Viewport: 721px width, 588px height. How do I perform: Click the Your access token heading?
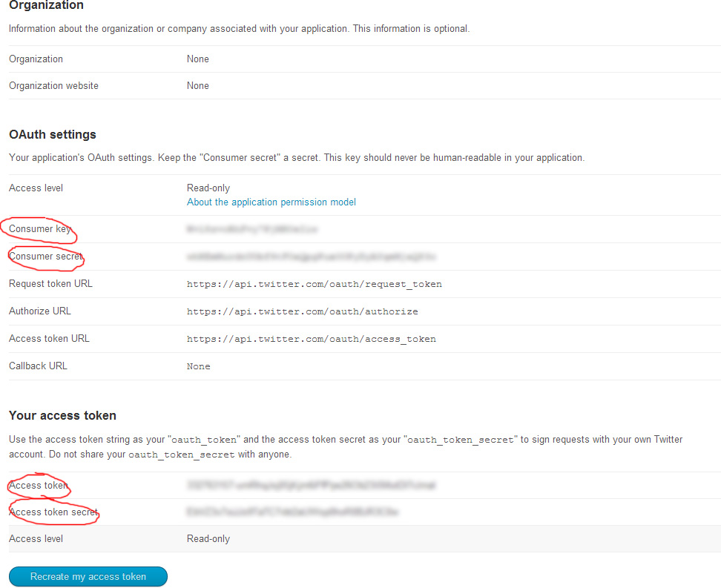[x=62, y=415]
